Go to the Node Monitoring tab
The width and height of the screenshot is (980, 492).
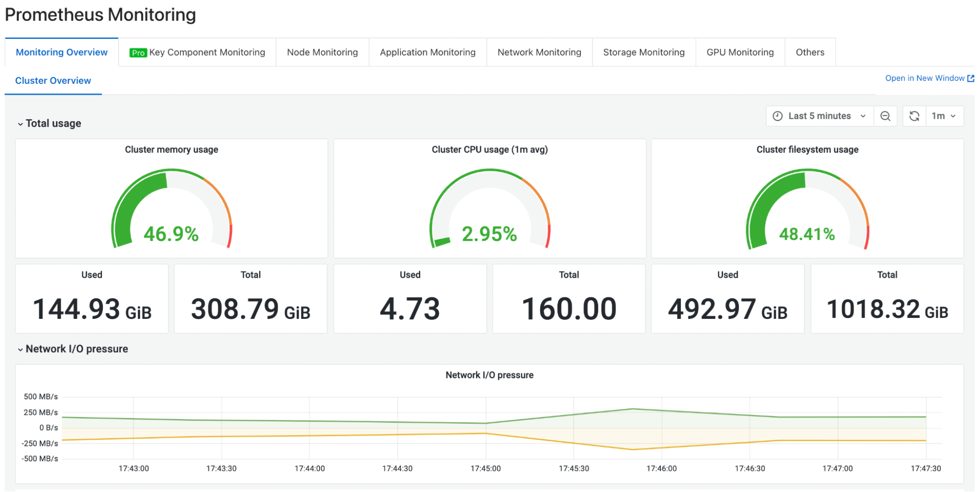(x=322, y=52)
